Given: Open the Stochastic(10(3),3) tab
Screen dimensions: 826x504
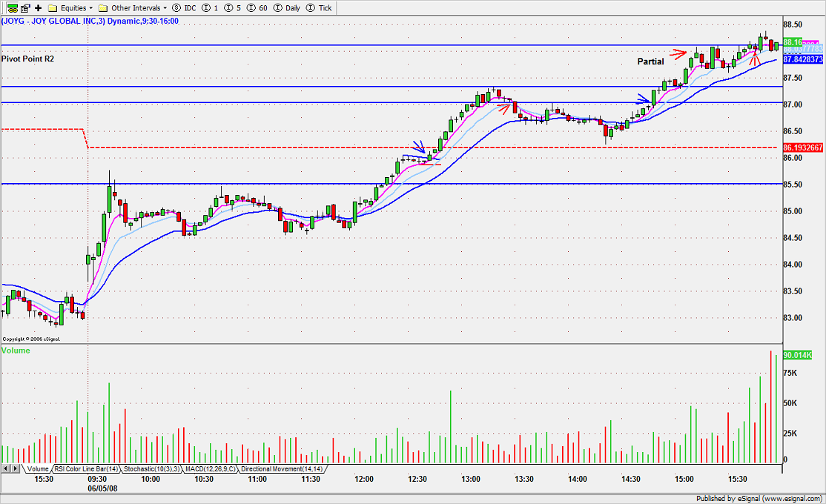Looking at the screenshot, I should point(152,468).
